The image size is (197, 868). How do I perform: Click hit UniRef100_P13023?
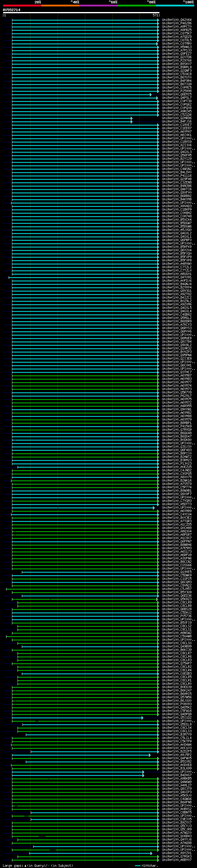177,464
